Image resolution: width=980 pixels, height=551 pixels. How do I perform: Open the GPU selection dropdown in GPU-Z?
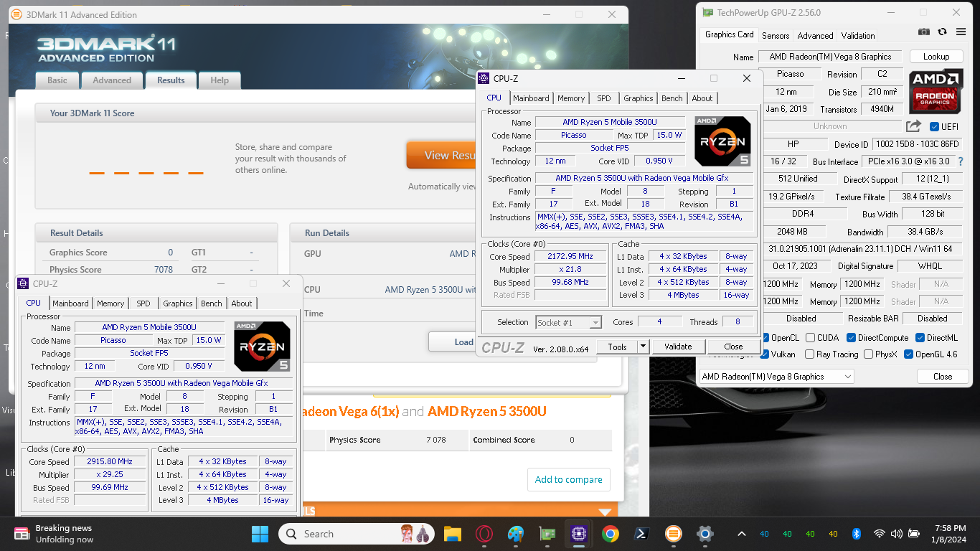pos(777,376)
